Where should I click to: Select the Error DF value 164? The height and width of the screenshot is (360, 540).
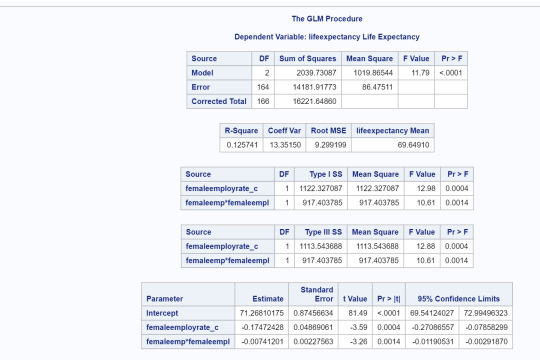pyautogui.click(x=263, y=87)
